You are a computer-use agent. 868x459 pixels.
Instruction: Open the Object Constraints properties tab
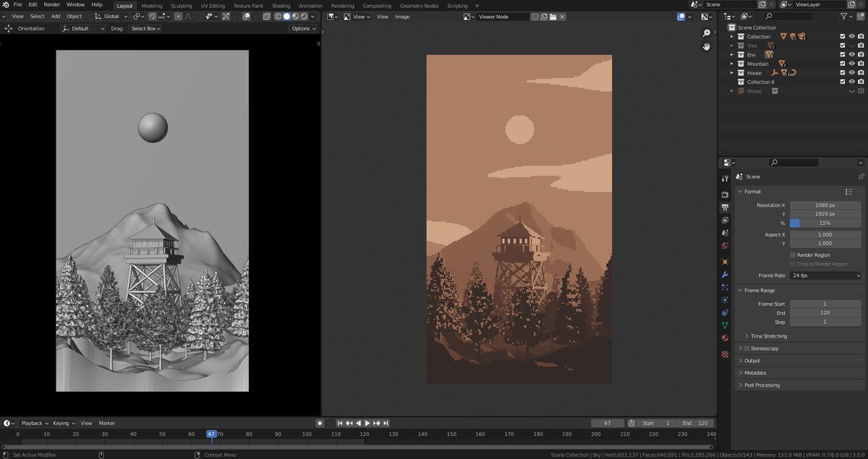pos(725,313)
